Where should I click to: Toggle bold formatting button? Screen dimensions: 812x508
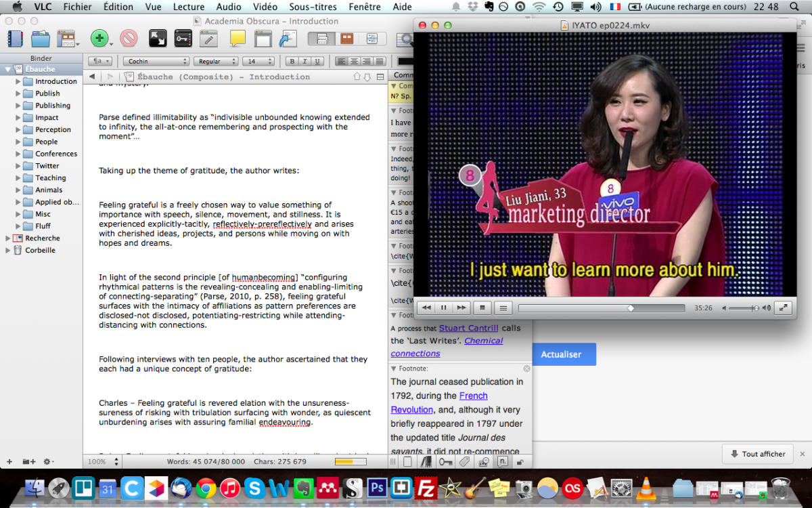click(292, 61)
